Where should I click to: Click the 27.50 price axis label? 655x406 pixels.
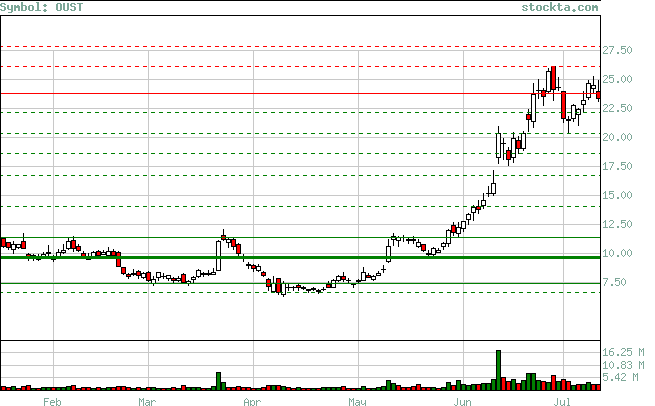click(x=617, y=50)
